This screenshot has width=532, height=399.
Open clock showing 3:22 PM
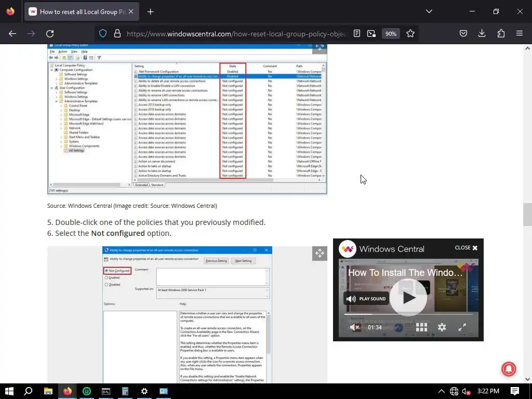point(488,391)
